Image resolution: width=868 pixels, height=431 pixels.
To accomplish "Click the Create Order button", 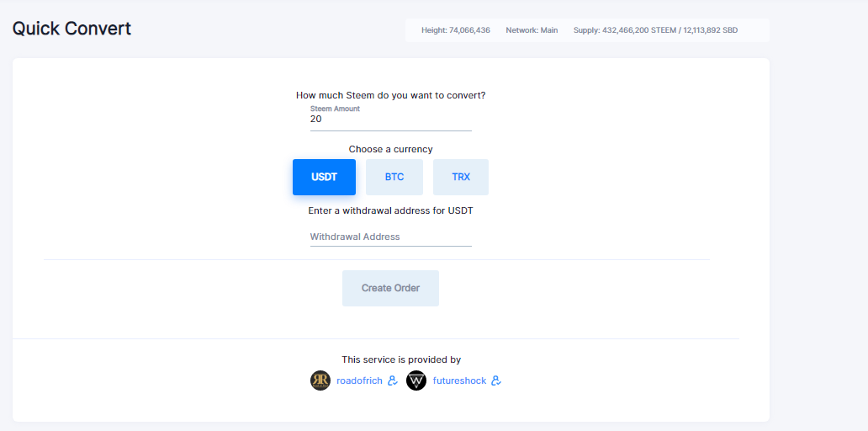I will click(x=391, y=288).
